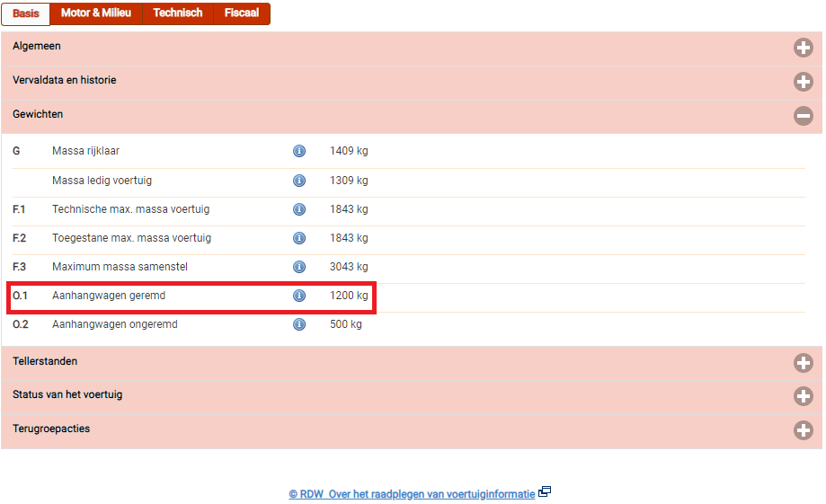Open info icon for Aanhangwagen geremd

pos(299,296)
